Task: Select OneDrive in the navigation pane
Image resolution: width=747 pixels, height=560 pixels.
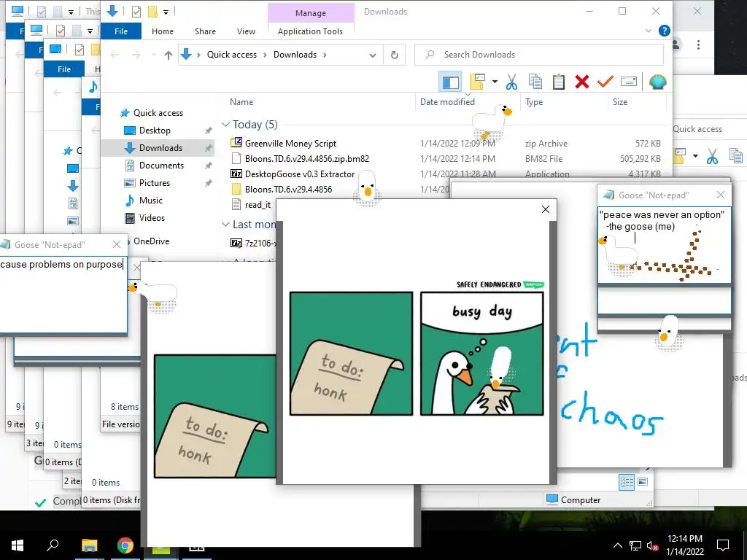Action: point(151,241)
